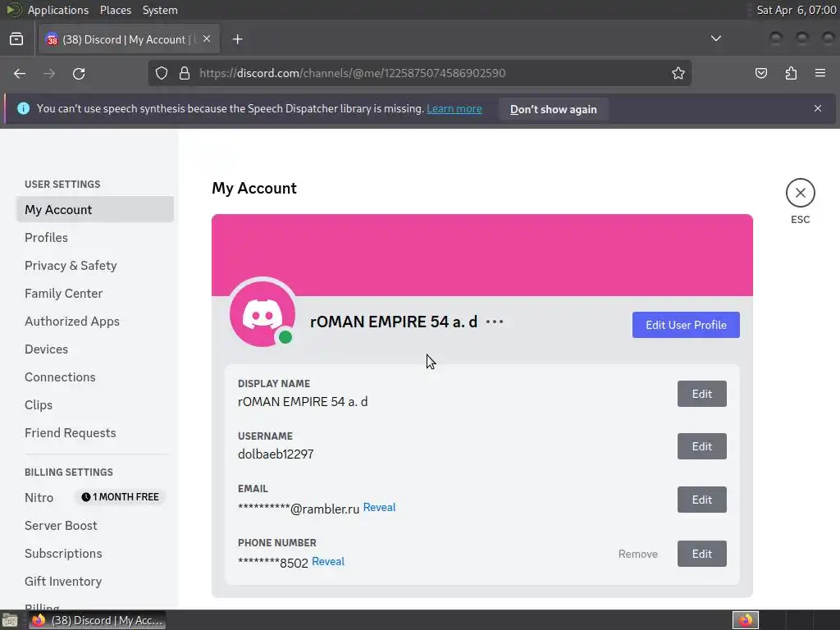
Task: Open a new browser tab
Action: click(237, 39)
